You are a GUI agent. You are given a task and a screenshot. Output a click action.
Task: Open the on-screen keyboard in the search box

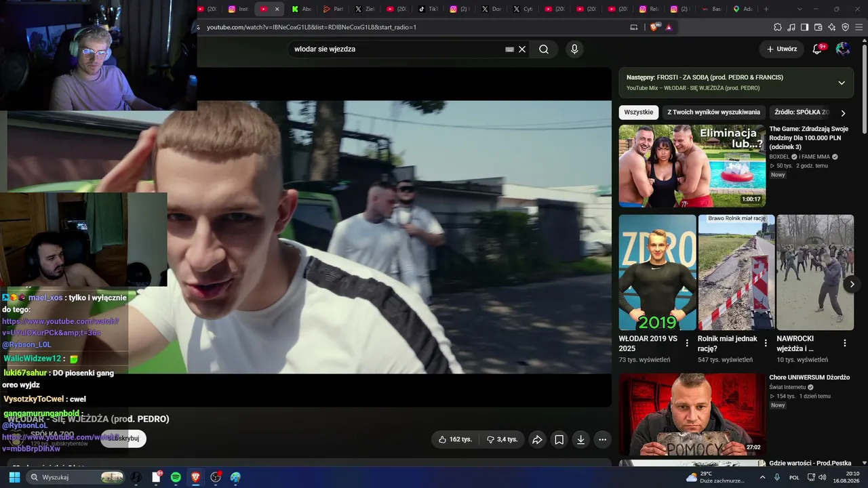[x=509, y=49]
